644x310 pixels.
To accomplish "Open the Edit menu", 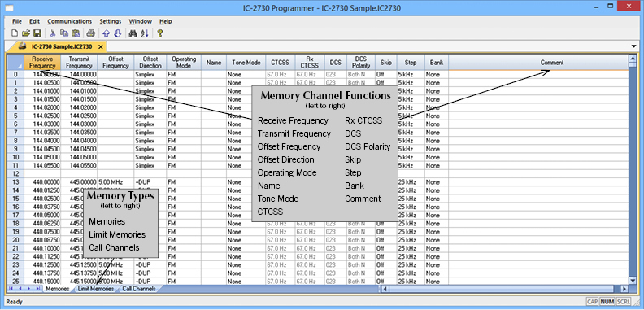I will click(34, 21).
